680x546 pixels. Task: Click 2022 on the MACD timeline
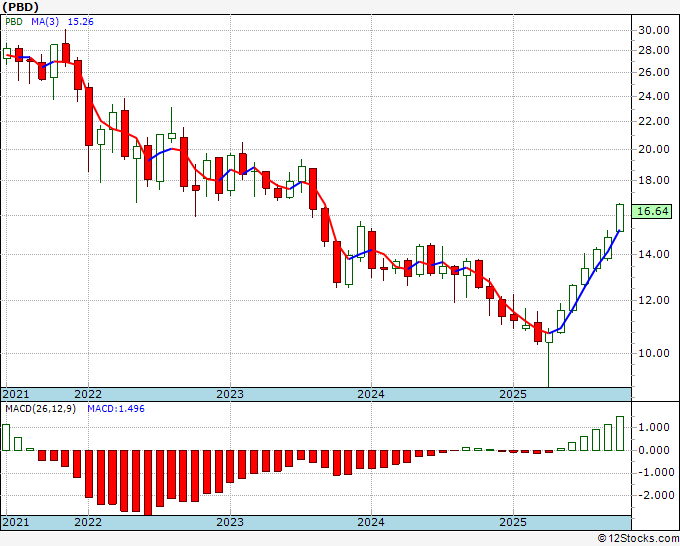pyautogui.click(x=88, y=522)
